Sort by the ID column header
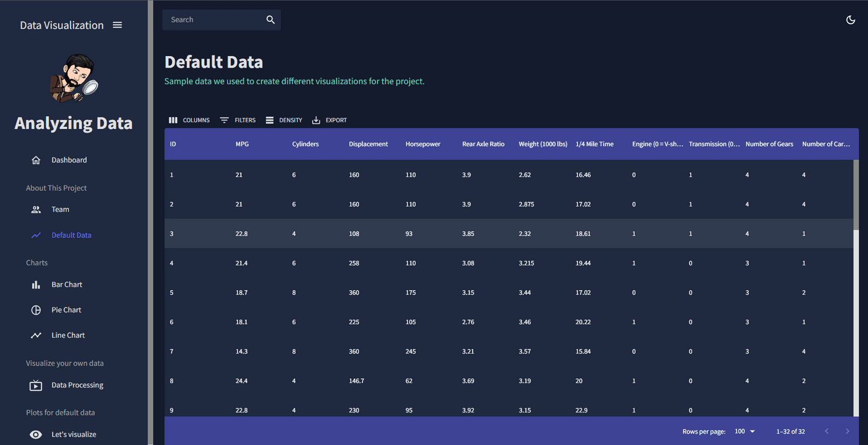The image size is (868, 445). click(173, 144)
